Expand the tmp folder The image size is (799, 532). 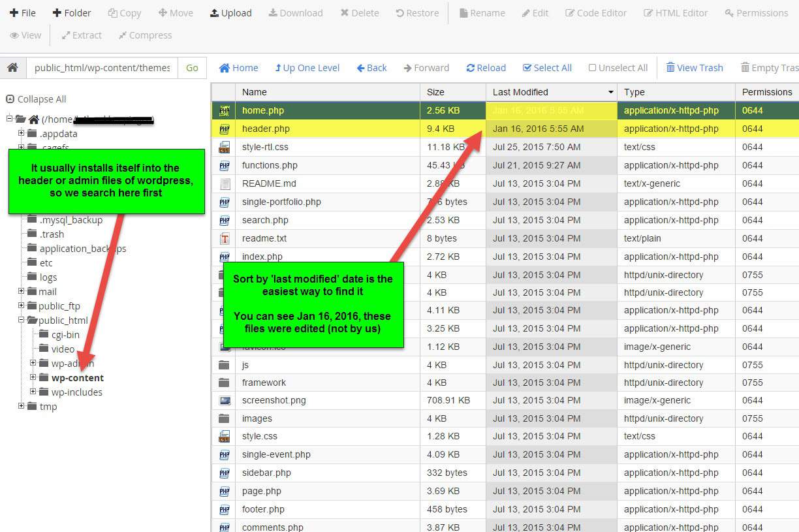(x=22, y=406)
